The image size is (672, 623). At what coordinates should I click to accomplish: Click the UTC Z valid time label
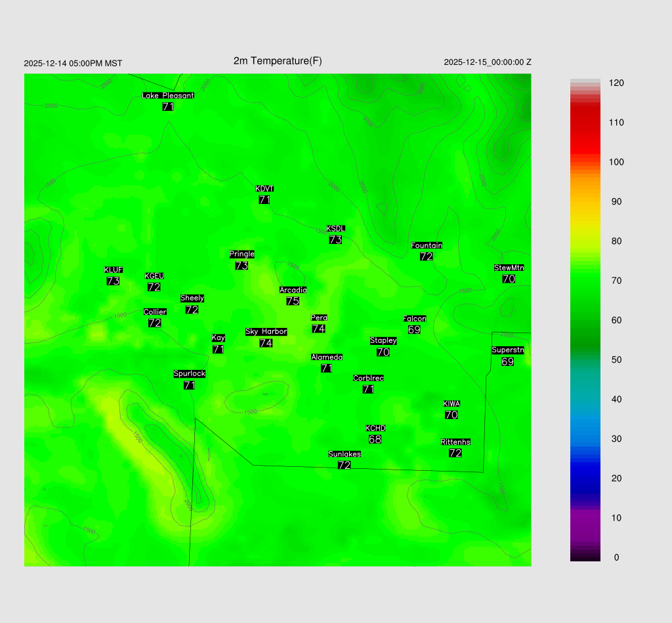(488, 62)
